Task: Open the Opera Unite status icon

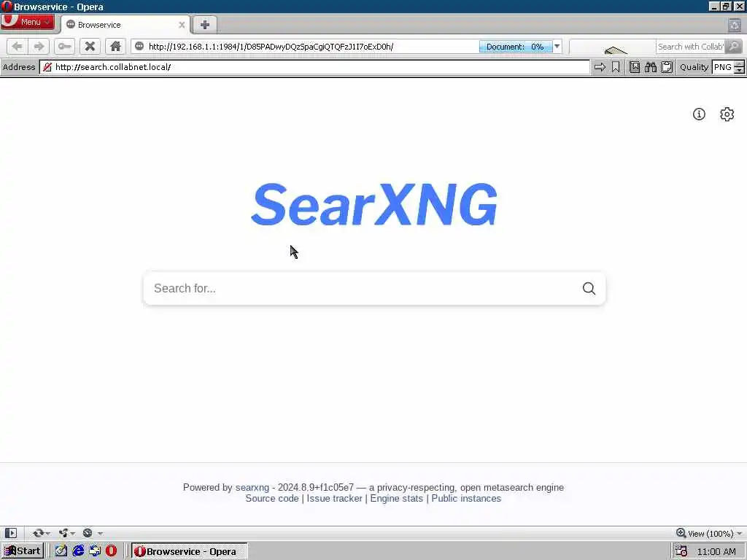Action: click(x=66, y=533)
